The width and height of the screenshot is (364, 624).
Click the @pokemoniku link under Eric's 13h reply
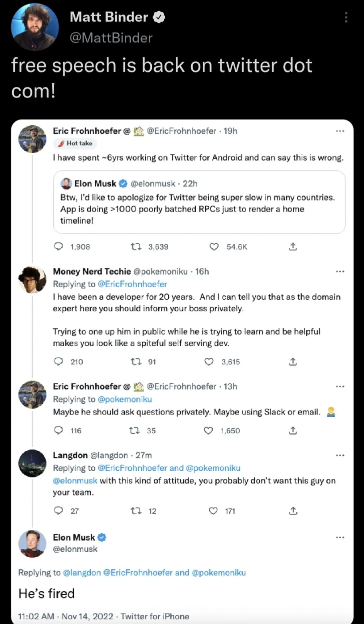click(125, 399)
